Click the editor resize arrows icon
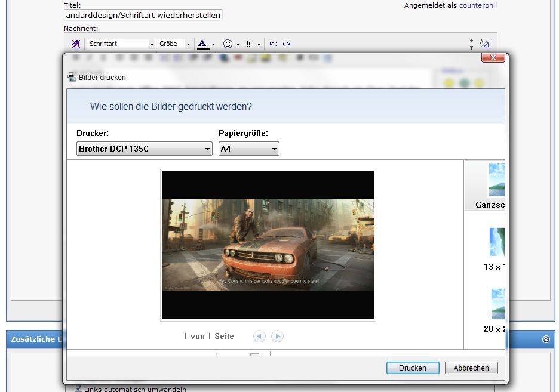 tap(471, 44)
